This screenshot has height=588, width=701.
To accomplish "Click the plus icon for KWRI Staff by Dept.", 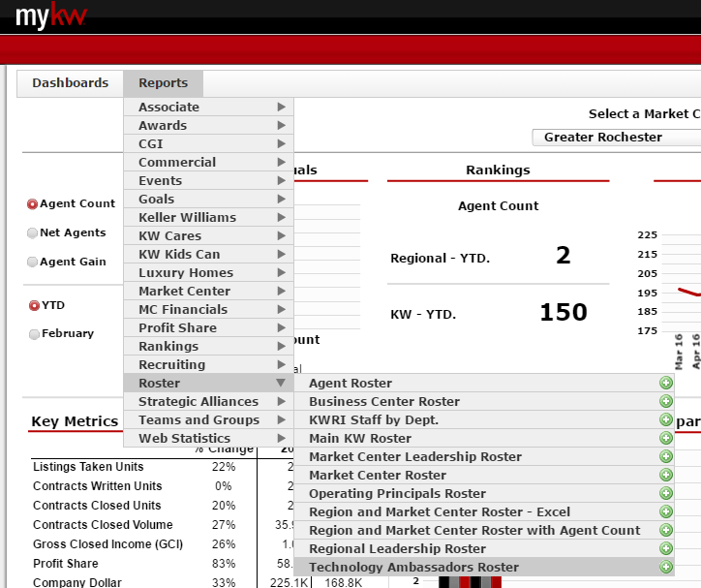I will (x=666, y=419).
